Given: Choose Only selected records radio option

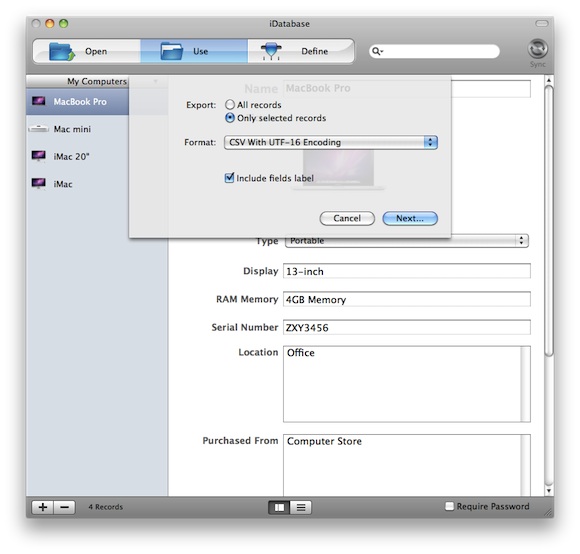Looking at the screenshot, I should pyautogui.click(x=230, y=118).
